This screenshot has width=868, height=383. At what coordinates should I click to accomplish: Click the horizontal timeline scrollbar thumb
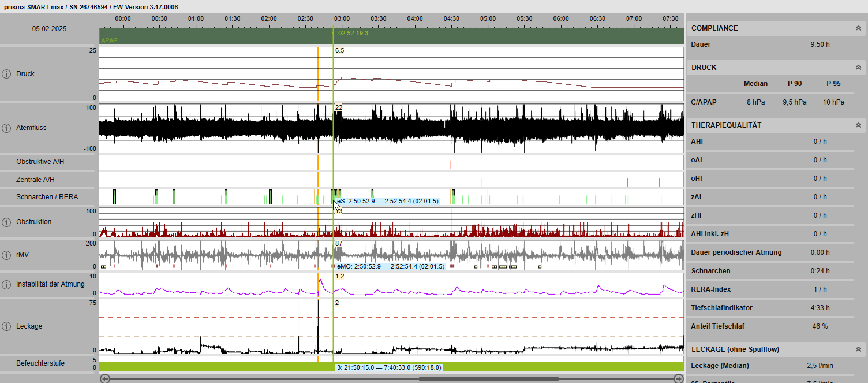[488, 379]
